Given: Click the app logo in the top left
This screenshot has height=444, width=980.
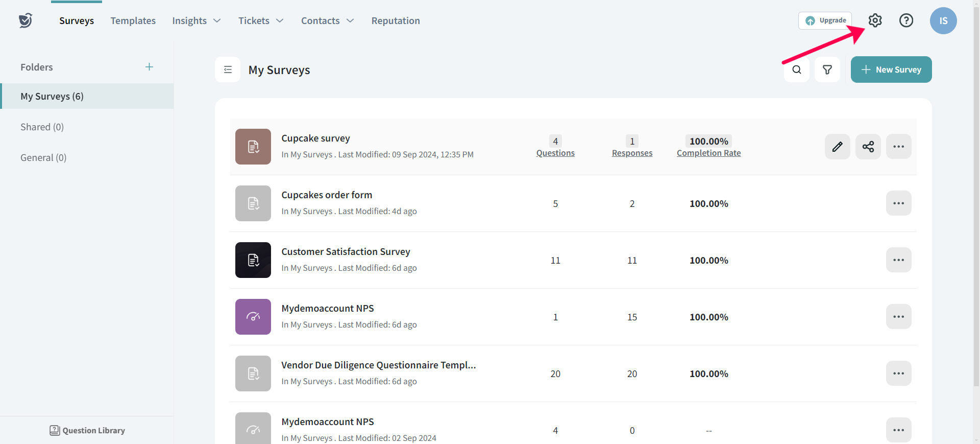Looking at the screenshot, I should [x=26, y=20].
